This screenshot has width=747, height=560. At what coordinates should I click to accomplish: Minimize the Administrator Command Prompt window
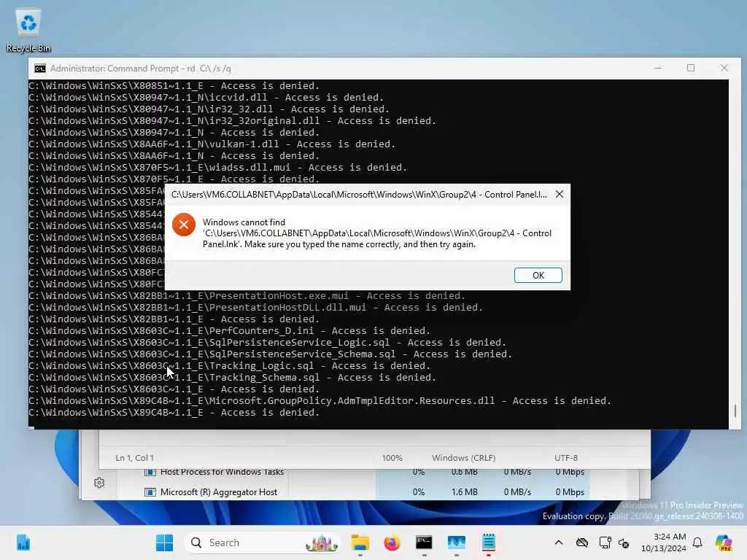tap(658, 68)
